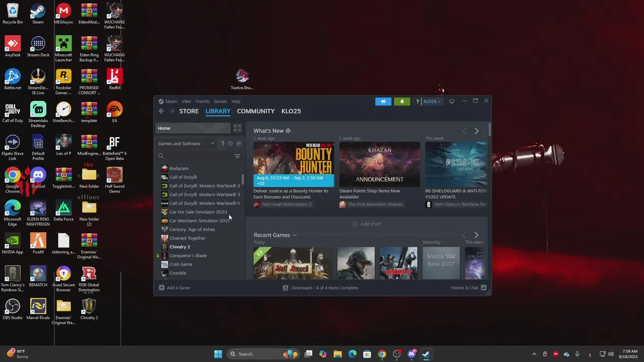Open the Steam menu
The image size is (644, 362).
pyautogui.click(x=171, y=102)
